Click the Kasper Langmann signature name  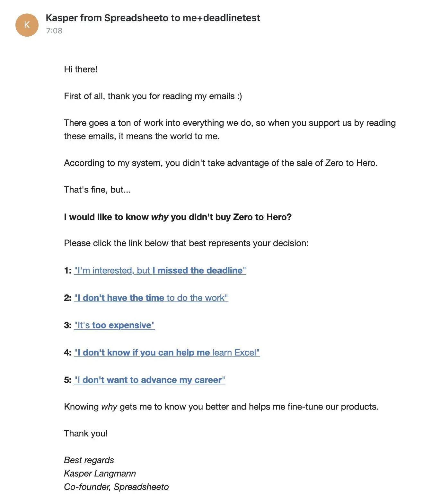[x=100, y=473]
